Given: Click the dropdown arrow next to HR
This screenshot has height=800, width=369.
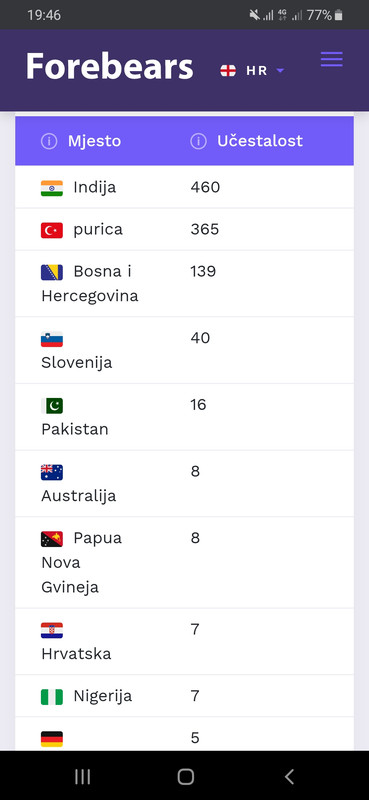Looking at the screenshot, I should (280, 71).
